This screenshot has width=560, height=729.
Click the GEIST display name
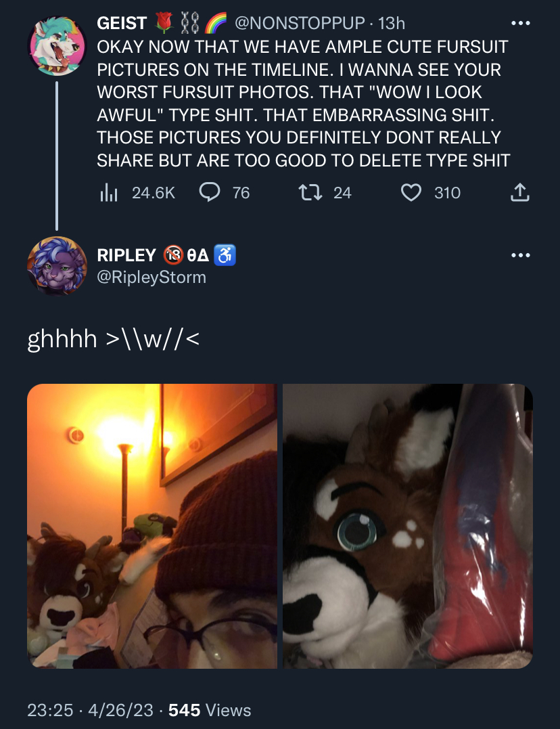(x=122, y=23)
